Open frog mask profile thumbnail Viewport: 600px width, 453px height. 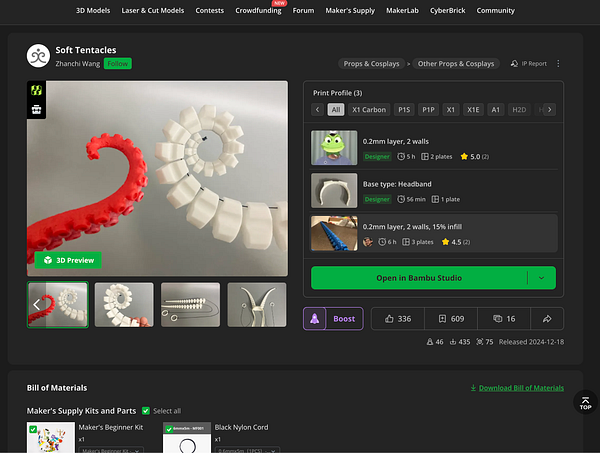(334, 148)
